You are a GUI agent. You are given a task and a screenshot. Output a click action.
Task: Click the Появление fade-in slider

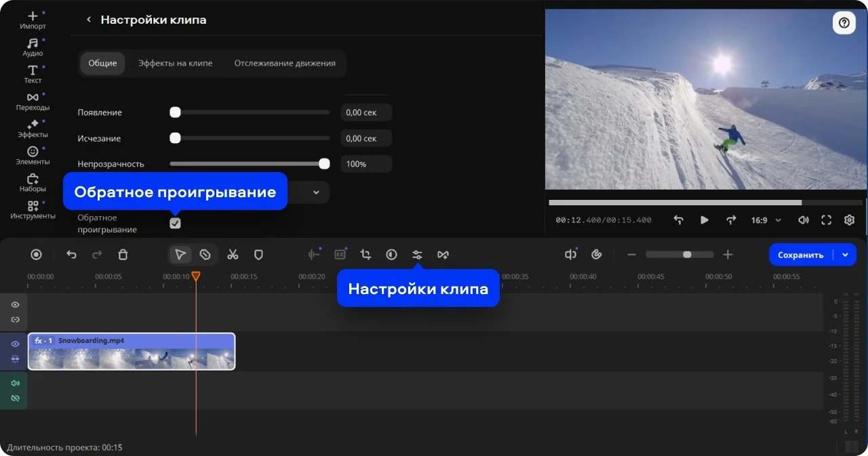[250, 112]
